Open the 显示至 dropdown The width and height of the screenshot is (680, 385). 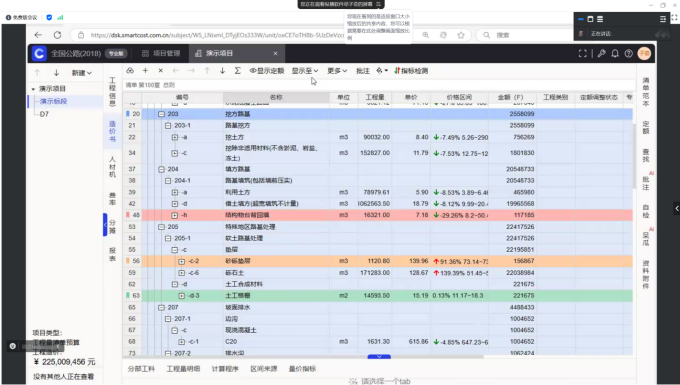pos(304,71)
